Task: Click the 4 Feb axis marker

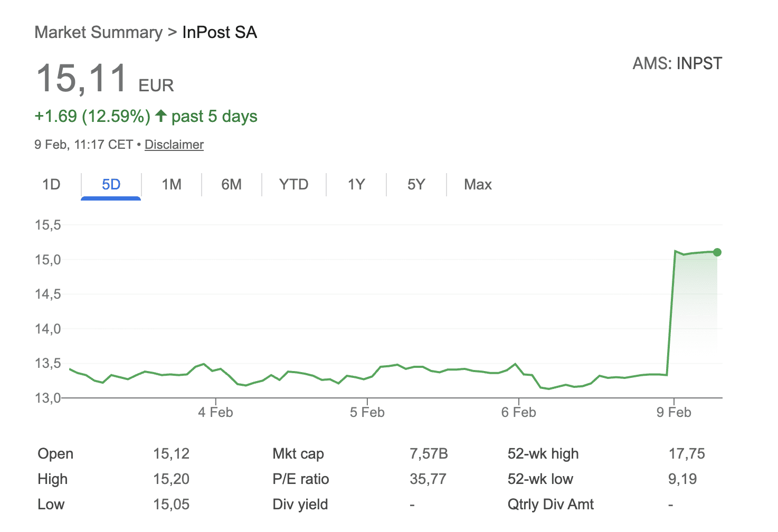Action: 215,412
